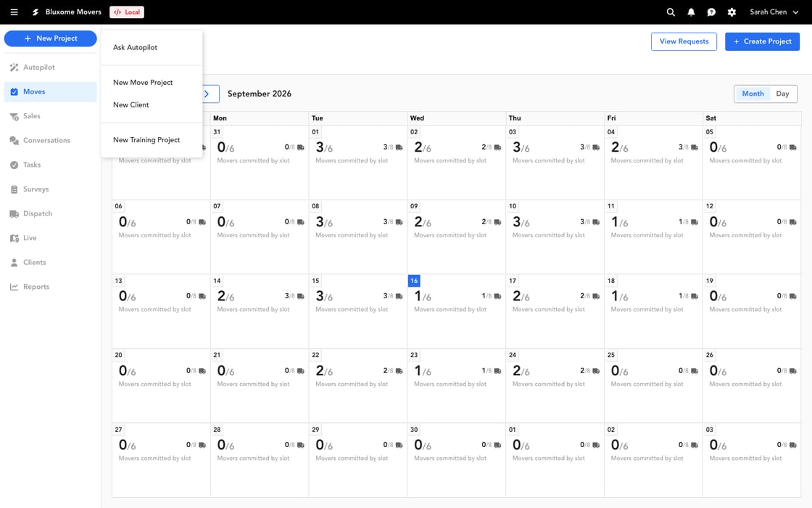The image size is (812, 508).
Task: Open Tasks section label in sidebar
Action: coord(32,165)
